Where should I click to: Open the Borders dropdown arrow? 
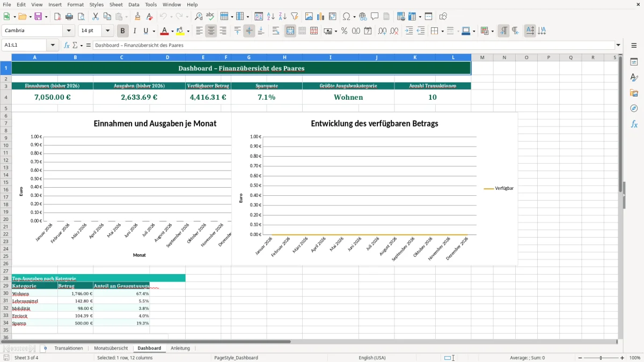(442, 31)
